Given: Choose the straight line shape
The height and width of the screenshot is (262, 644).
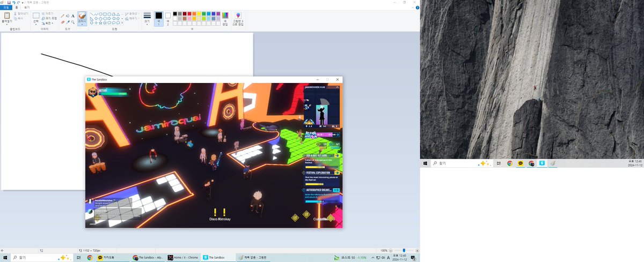Looking at the screenshot, I should pos(92,14).
